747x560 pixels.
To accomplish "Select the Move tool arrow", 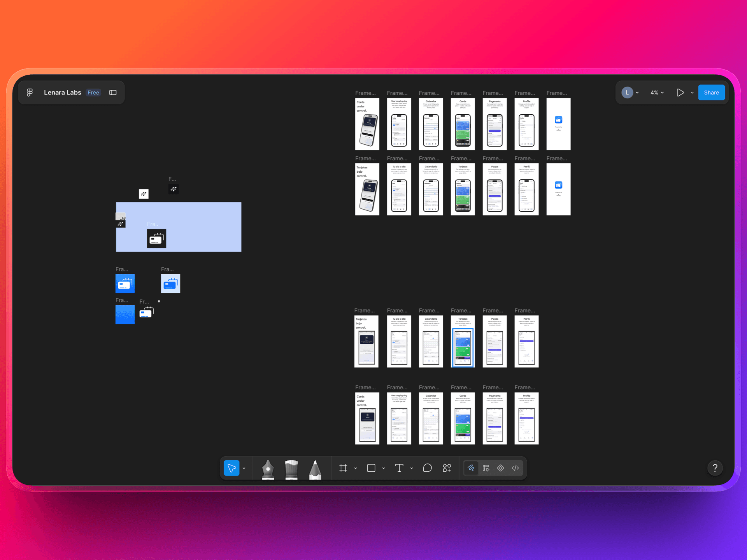I will pyautogui.click(x=231, y=468).
